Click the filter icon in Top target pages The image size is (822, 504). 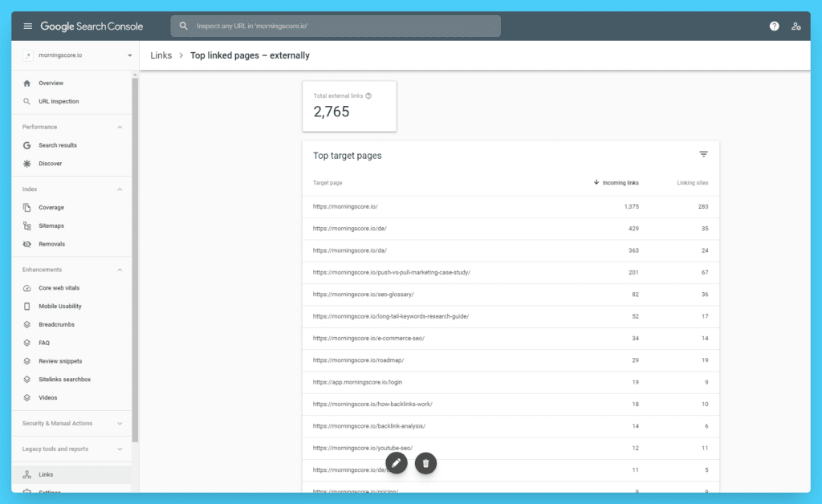coord(703,154)
